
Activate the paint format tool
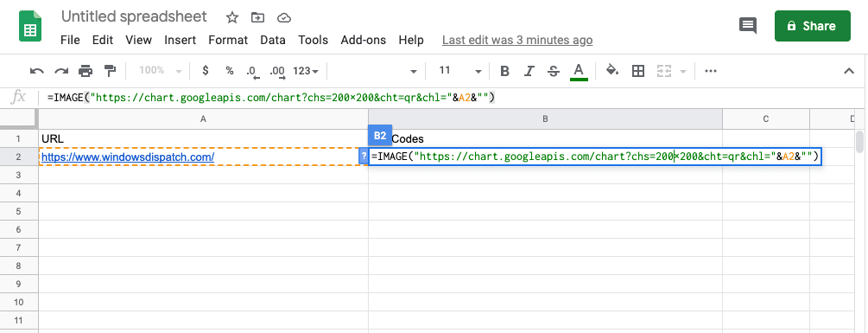pyautogui.click(x=111, y=71)
